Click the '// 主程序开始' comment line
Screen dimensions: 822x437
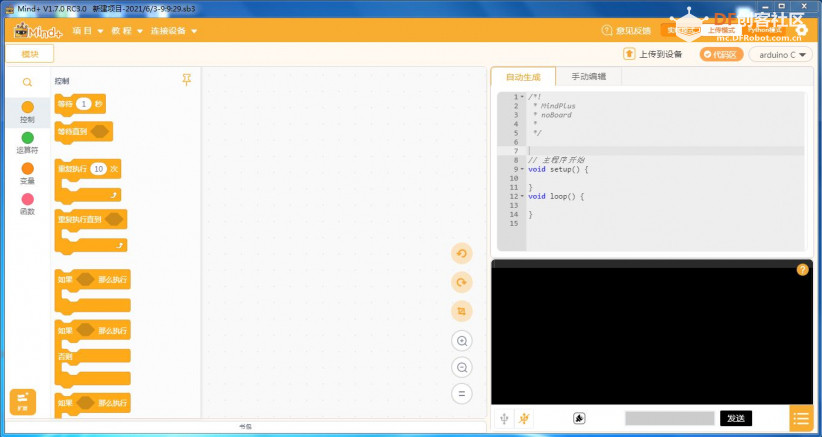pos(556,160)
